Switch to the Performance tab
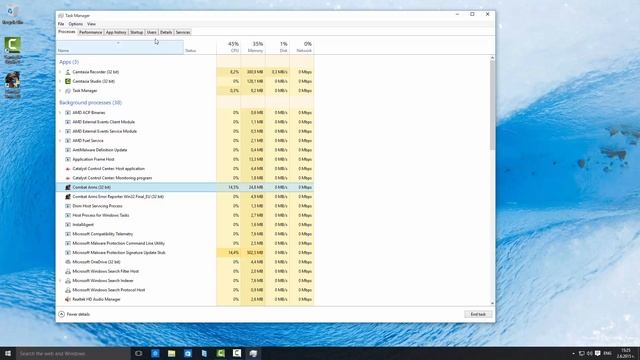This screenshot has height=360, width=640. [x=91, y=32]
